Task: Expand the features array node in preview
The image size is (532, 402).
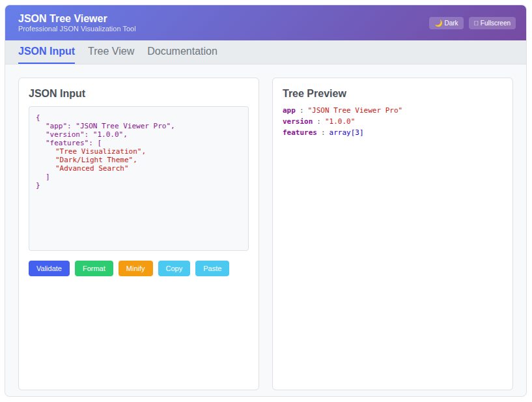Action: coord(300,132)
